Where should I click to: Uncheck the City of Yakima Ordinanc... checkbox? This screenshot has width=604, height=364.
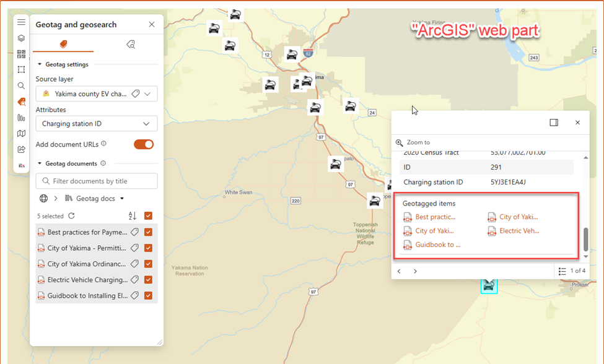(148, 264)
